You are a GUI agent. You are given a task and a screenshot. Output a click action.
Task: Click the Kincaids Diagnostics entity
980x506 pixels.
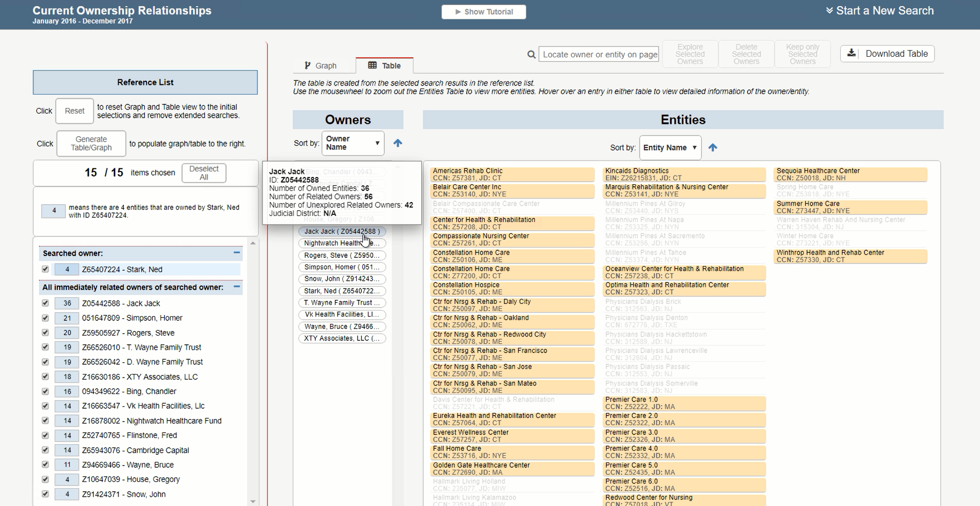click(x=684, y=174)
